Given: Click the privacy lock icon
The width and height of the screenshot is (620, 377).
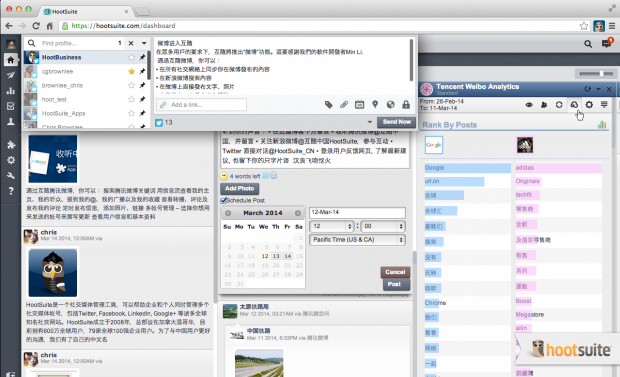Looking at the screenshot, I should click(406, 105).
